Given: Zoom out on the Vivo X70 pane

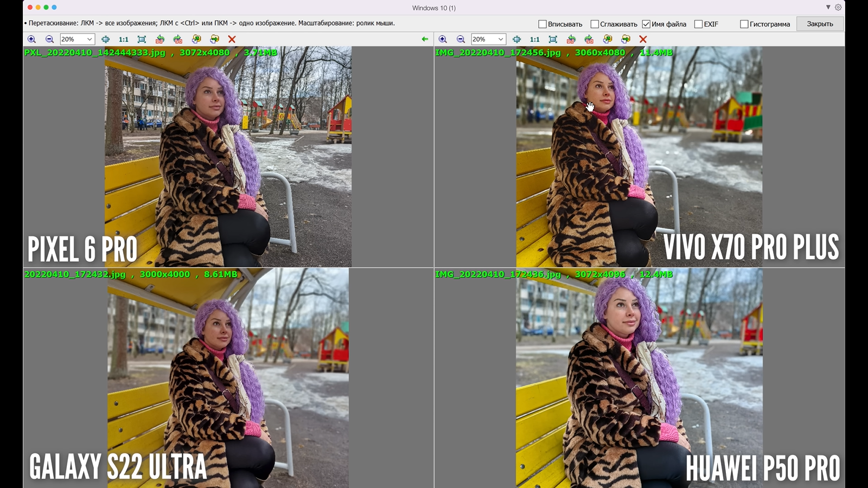Looking at the screenshot, I should pos(461,39).
